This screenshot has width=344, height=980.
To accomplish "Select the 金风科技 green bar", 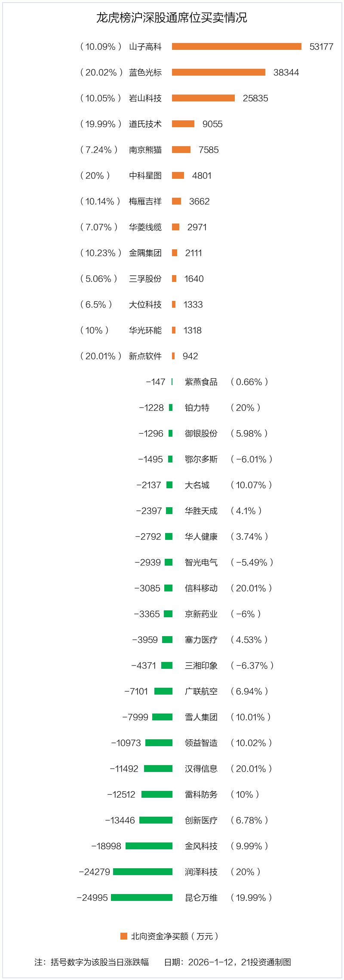I will [x=149, y=846].
